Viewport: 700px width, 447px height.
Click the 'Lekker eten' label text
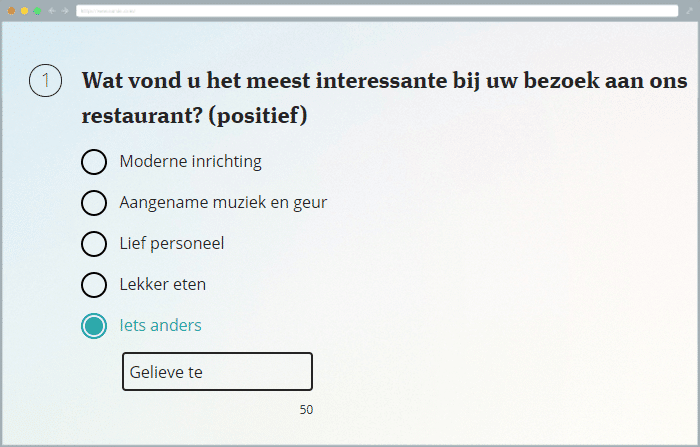pos(162,285)
